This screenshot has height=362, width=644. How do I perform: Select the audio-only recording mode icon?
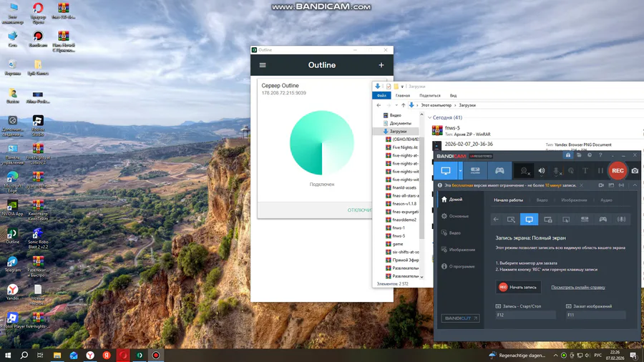click(621, 219)
